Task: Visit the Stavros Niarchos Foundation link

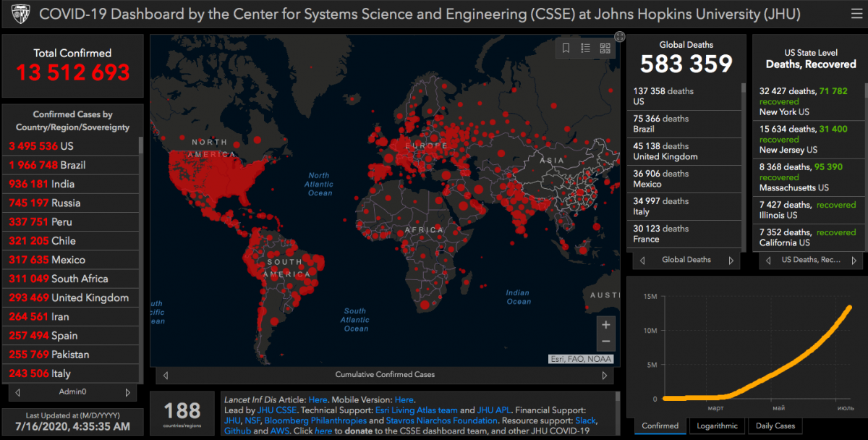Action: [443, 420]
